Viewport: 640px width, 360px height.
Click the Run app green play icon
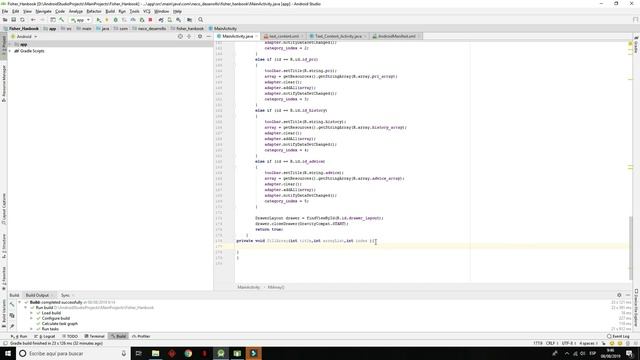(98, 20)
